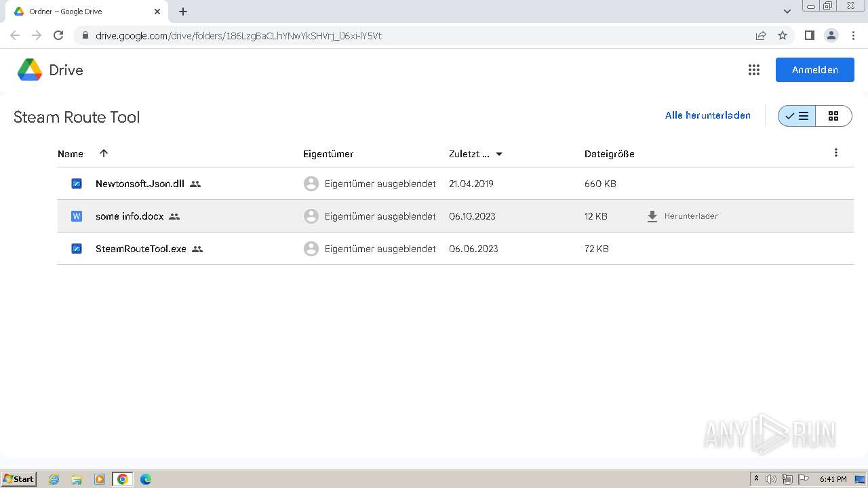This screenshot has height=488, width=868.
Task: Click shared icon next to some info.docx
Action: [174, 216]
